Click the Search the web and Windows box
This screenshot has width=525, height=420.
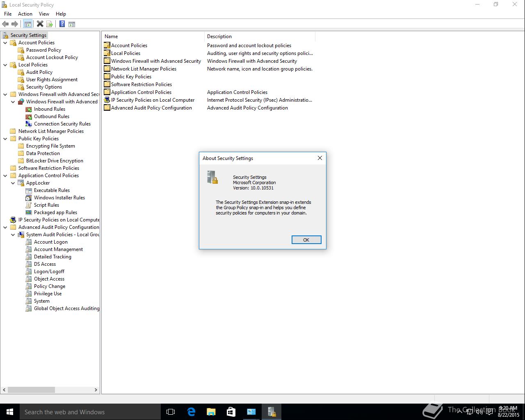(x=90, y=412)
